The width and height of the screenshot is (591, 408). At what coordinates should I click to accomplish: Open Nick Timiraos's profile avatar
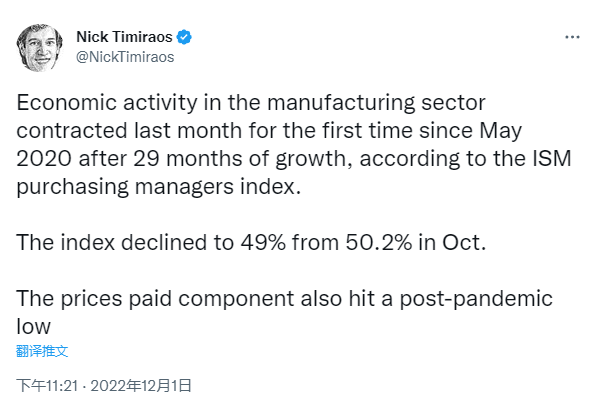click(x=40, y=47)
